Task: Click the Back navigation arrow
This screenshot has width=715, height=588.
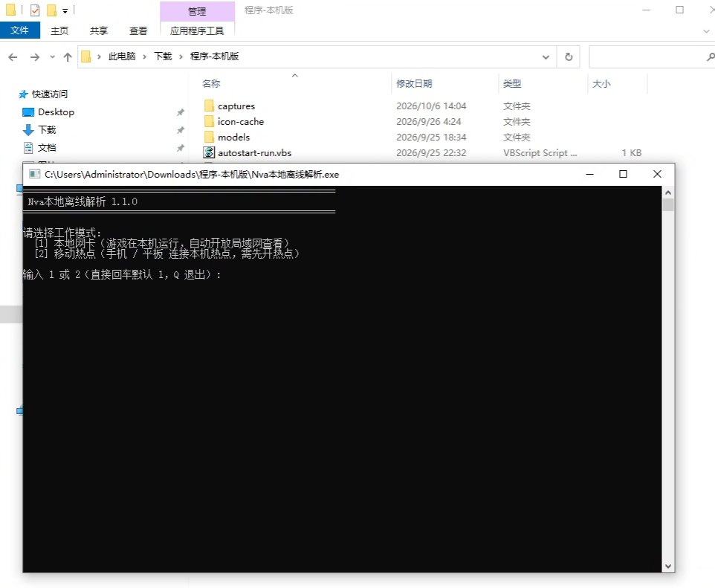Action: (x=13, y=57)
